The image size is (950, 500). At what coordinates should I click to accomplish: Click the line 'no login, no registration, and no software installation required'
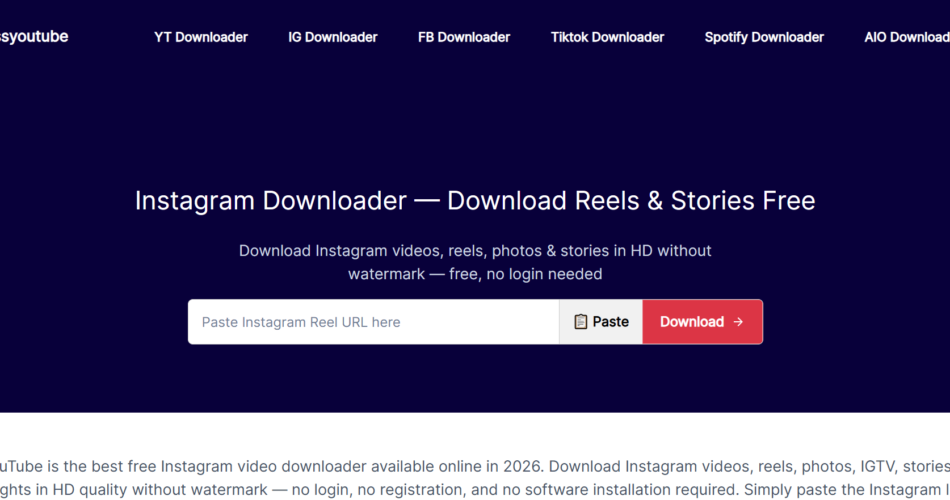[x=514, y=490]
